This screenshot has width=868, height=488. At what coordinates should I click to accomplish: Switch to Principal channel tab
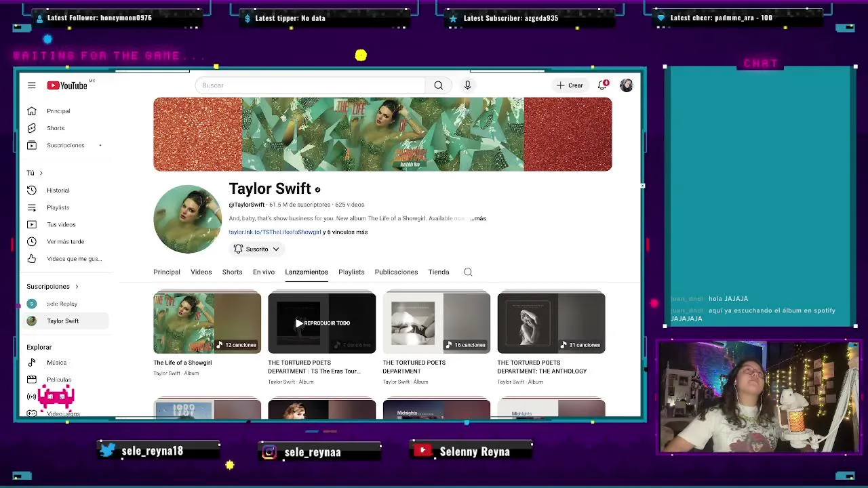pos(167,272)
